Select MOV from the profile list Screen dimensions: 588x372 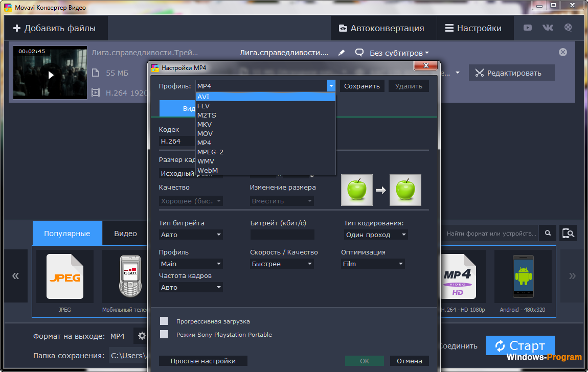pyautogui.click(x=265, y=133)
